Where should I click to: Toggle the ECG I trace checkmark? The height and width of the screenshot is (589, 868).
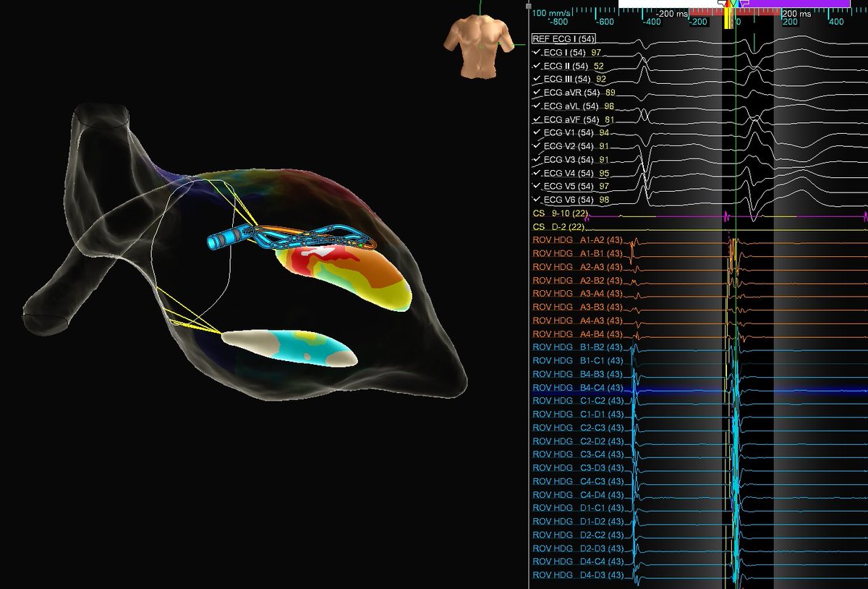(x=536, y=53)
